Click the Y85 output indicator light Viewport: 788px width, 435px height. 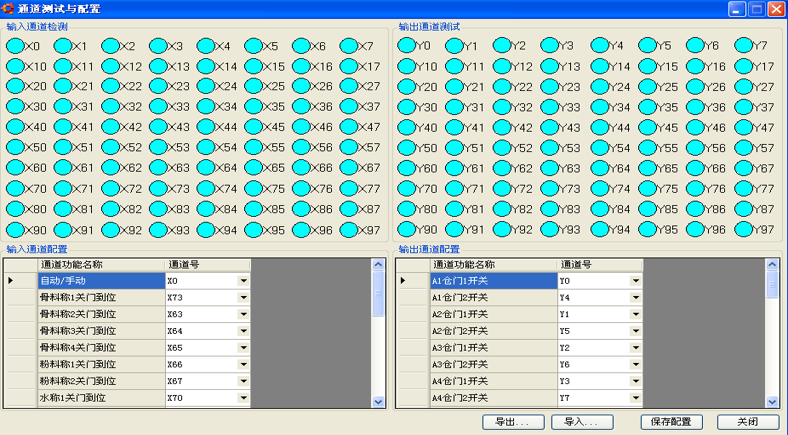[x=647, y=208]
